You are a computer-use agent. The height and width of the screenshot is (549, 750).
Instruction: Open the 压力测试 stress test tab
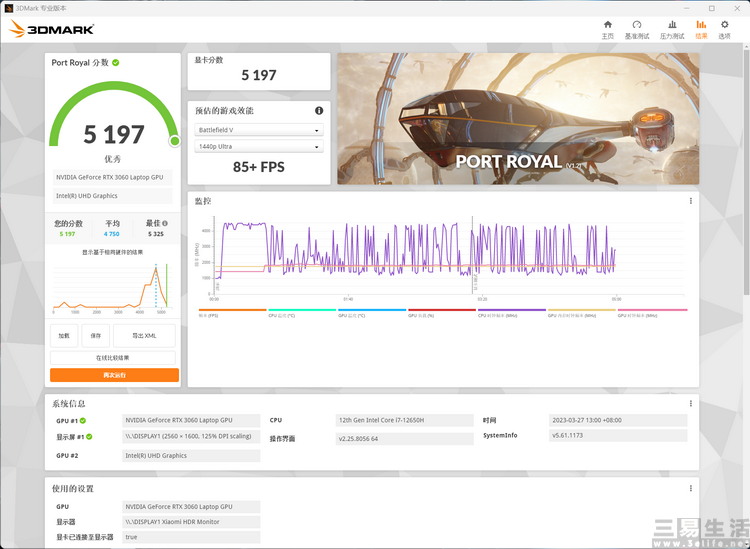tap(672, 30)
